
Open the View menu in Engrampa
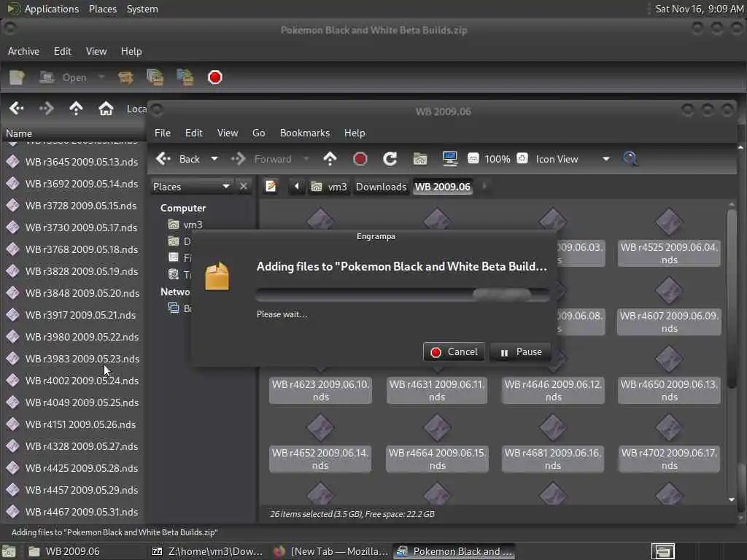point(96,51)
